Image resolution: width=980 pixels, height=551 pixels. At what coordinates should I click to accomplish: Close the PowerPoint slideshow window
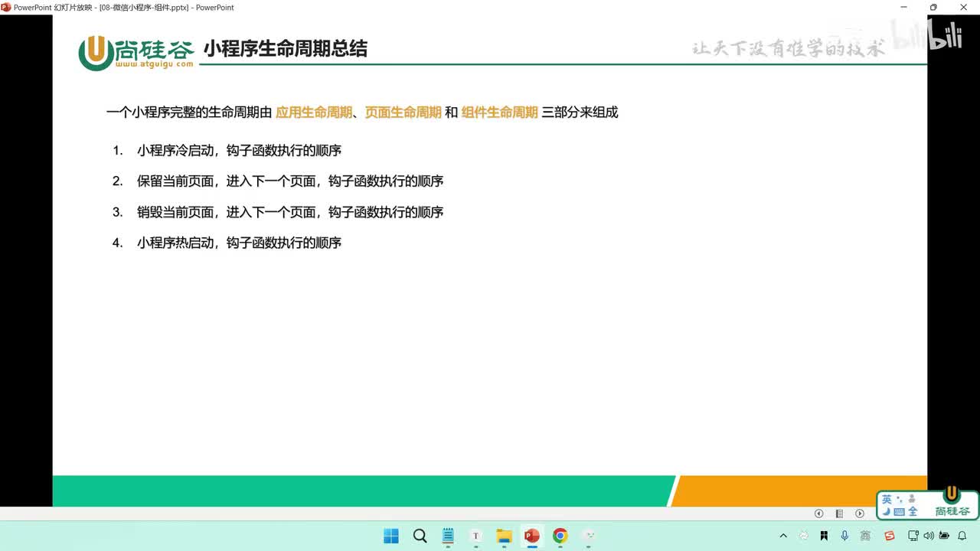(964, 7)
